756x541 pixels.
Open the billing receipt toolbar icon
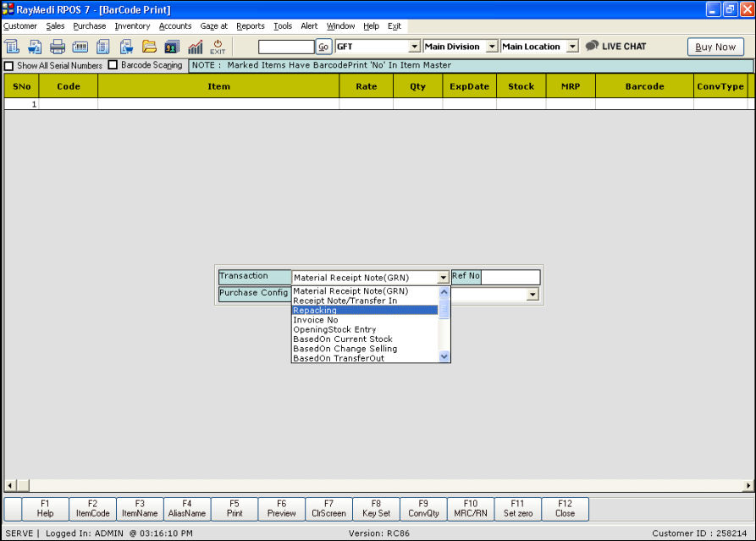coord(12,47)
